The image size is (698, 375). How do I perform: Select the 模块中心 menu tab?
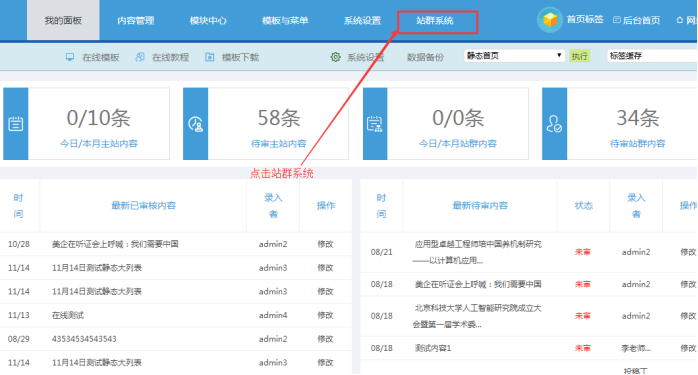(208, 20)
